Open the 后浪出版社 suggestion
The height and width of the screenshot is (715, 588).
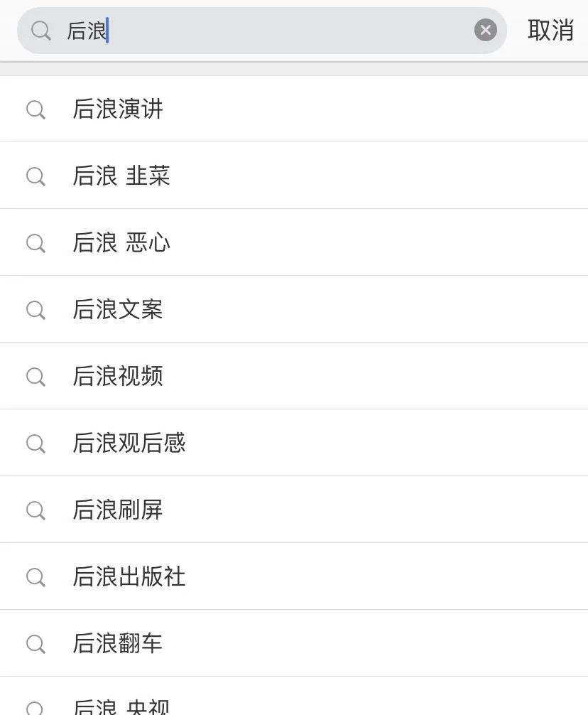coord(294,576)
